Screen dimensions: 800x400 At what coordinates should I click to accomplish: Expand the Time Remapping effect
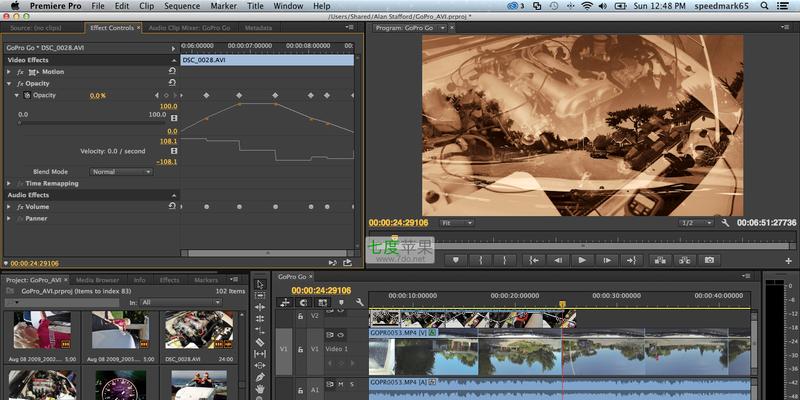point(9,183)
